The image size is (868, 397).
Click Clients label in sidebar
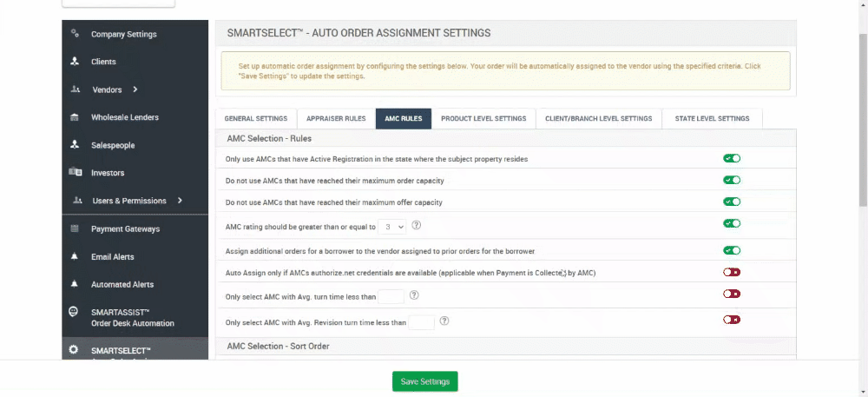tap(103, 62)
